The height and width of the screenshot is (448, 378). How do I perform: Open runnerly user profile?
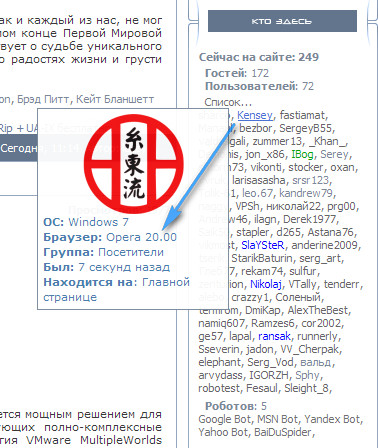click(317, 336)
